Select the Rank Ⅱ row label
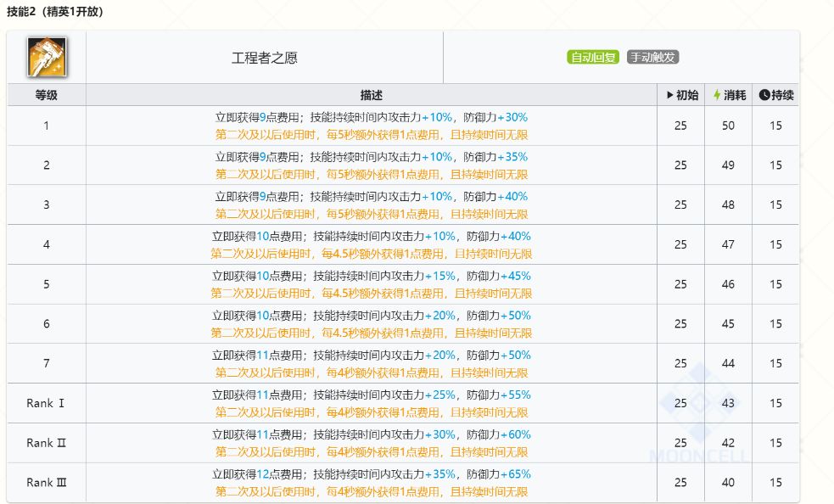This screenshot has width=834, height=504. pyautogui.click(x=47, y=443)
